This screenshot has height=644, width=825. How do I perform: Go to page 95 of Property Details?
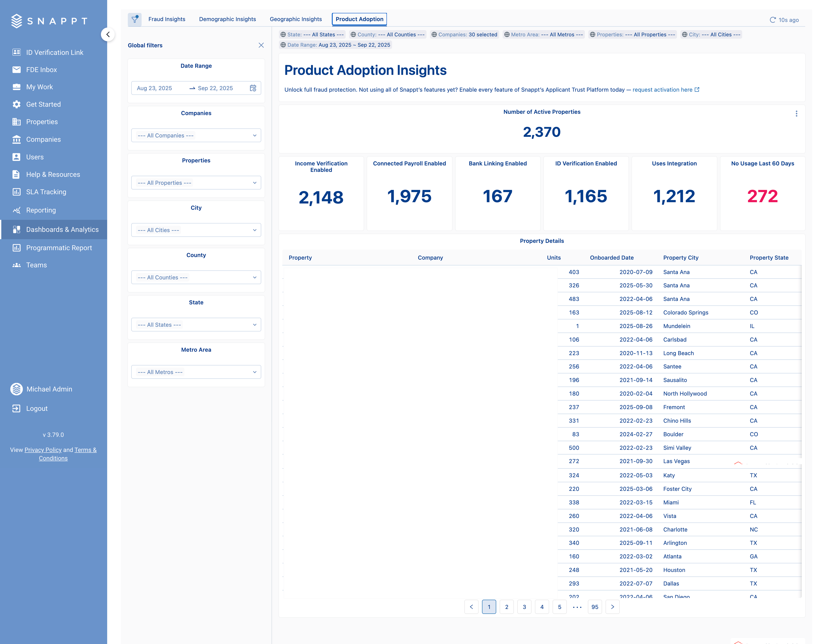595,607
